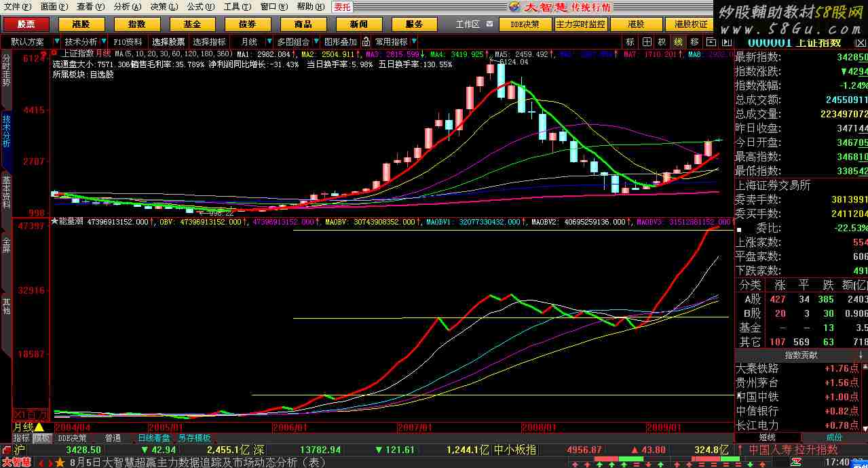This screenshot has height=468, width=868.
Task: Select the 指标 bottom tab
Action: pyautogui.click(x=22, y=438)
